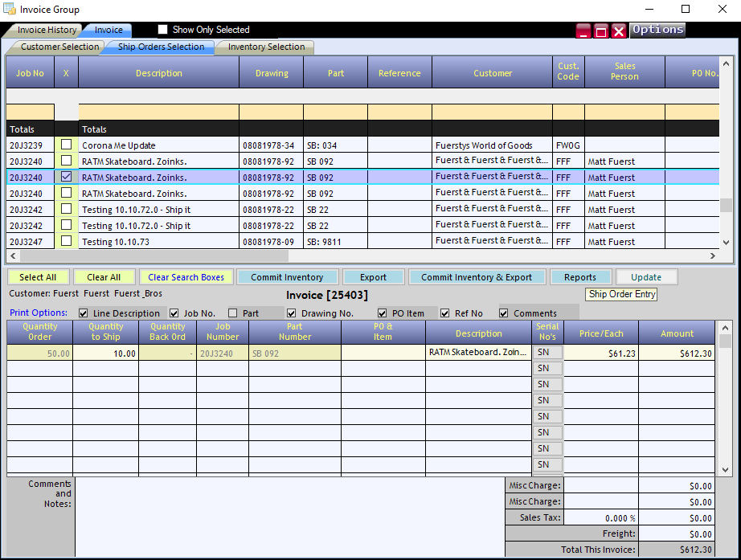The height and width of the screenshot is (560, 741).
Task: Switch to the Invoice tab
Action: coord(108,30)
